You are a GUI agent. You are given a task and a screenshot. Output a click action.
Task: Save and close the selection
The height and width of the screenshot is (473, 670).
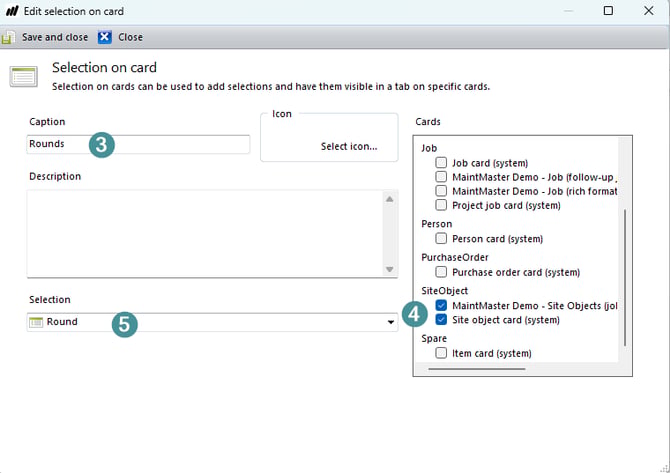(x=45, y=37)
